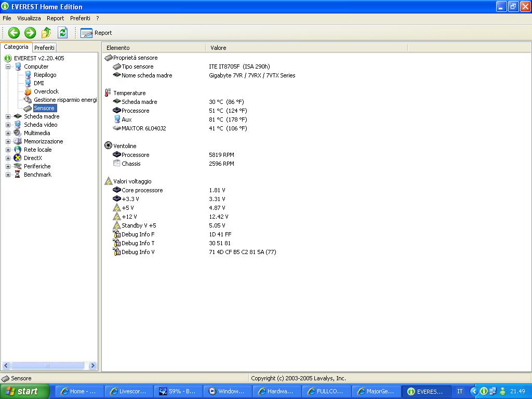Click the category tree horizontal scrollbar thumb
The width and height of the screenshot is (532, 399).
(47, 365)
